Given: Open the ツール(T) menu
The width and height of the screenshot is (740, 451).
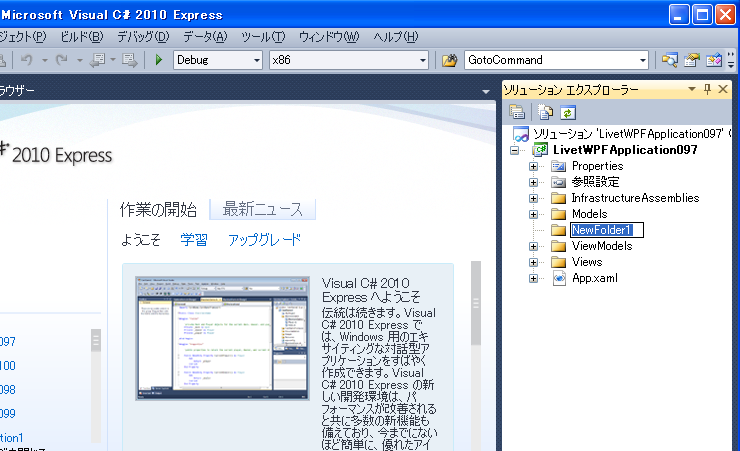Looking at the screenshot, I should point(263,37).
